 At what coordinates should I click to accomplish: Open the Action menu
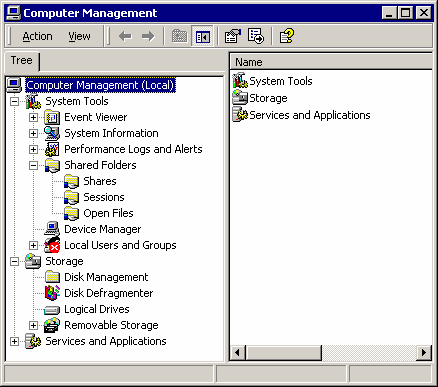pos(37,36)
